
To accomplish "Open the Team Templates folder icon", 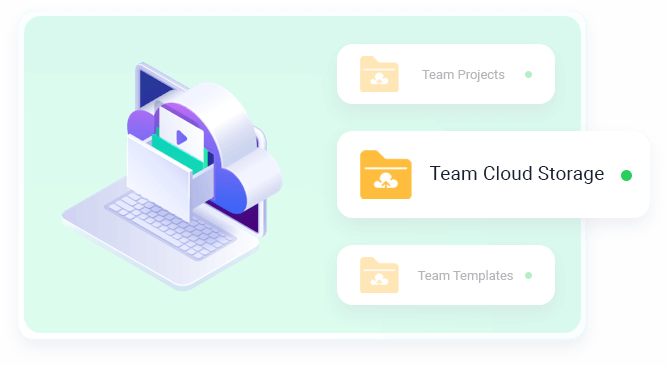I will (x=379, y=275).
